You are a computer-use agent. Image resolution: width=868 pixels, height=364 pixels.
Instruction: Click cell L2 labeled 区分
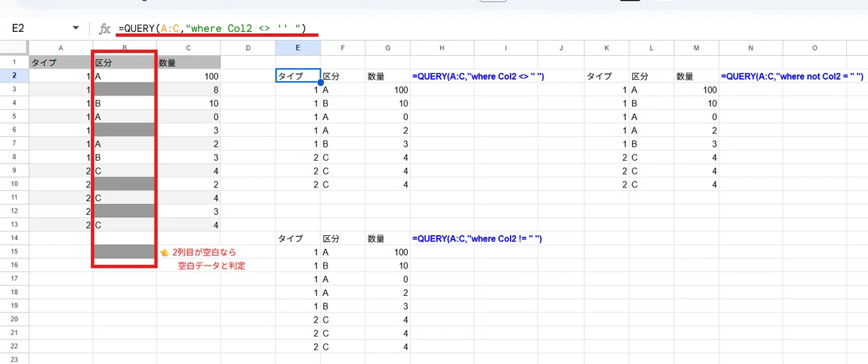pos(651,75)
